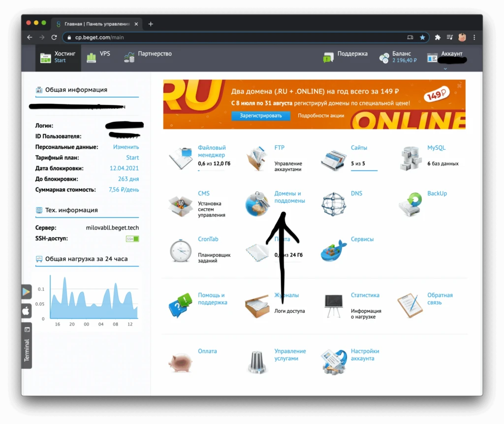The height and width of the screenshot is (424, 504).
Task: Click the Домены и поддомены globe icon
Action: click(x=256, y=204)
